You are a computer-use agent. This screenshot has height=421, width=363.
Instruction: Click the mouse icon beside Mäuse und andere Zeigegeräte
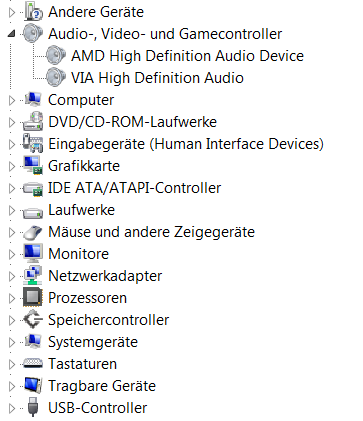pyautogui.click(x=33, y=232)
